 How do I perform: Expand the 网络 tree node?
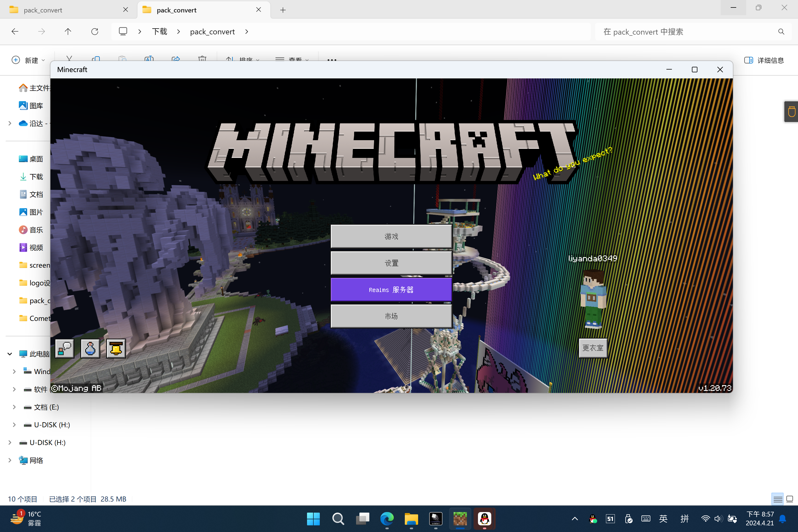10,460
